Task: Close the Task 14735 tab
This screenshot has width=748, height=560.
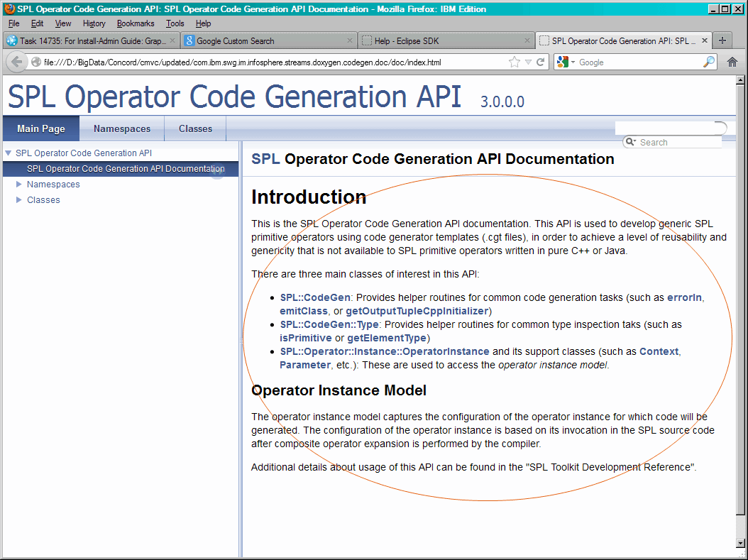Action: click(172, 40)
